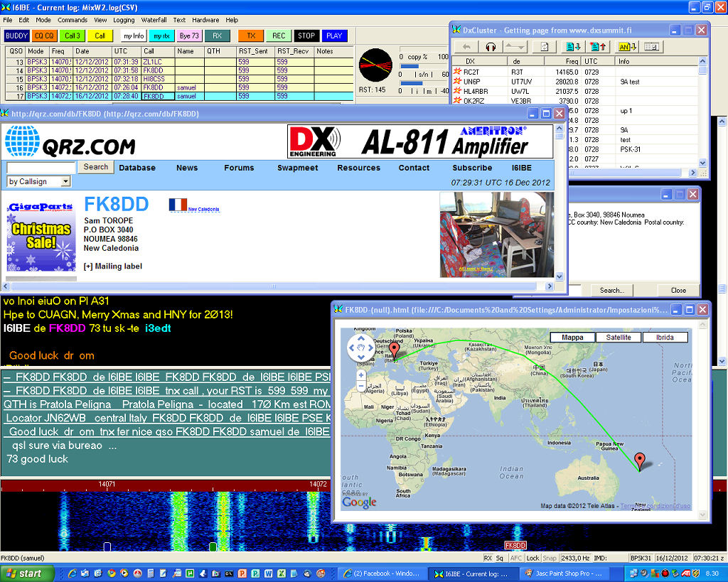The image size is (728, 582).
Task: Click the QRZ callsign search input field
Action: [x=41, y=168]
